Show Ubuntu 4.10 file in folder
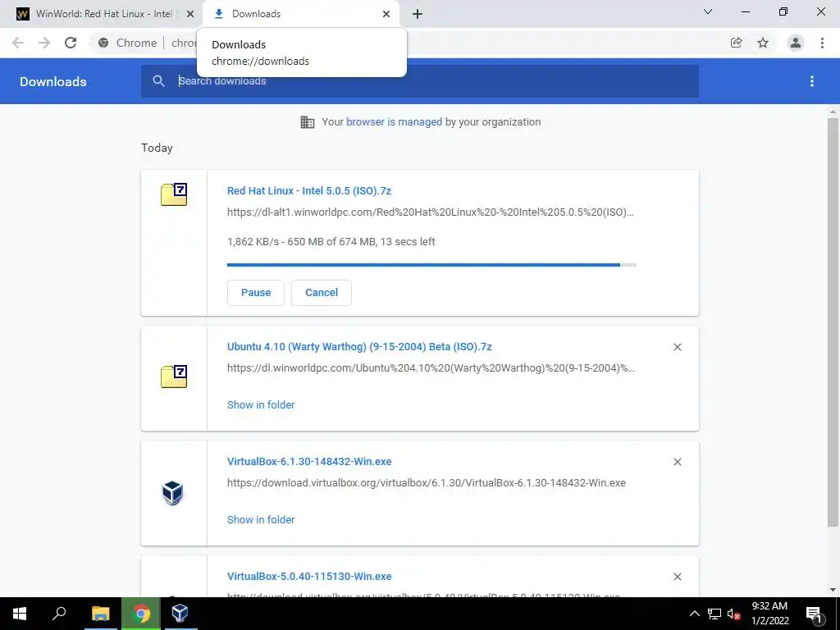This screenshot has width=840, height=630. coord(261,405)
